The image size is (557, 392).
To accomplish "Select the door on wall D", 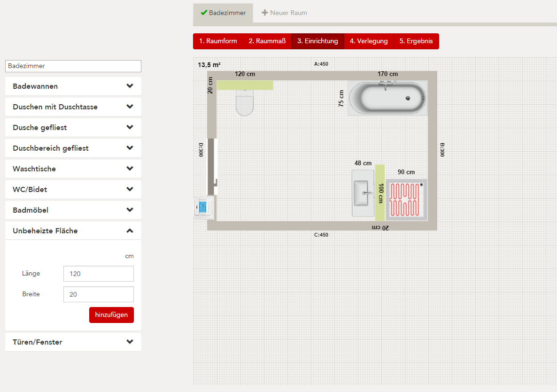I will [212, 167].
